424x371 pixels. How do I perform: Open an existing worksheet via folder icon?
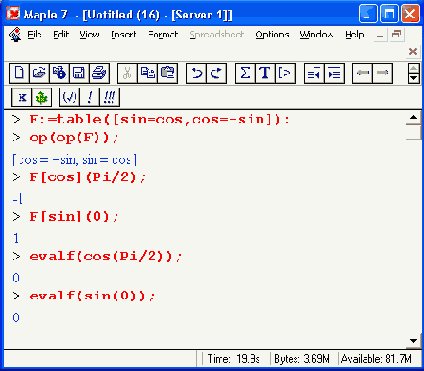(39, 73)
